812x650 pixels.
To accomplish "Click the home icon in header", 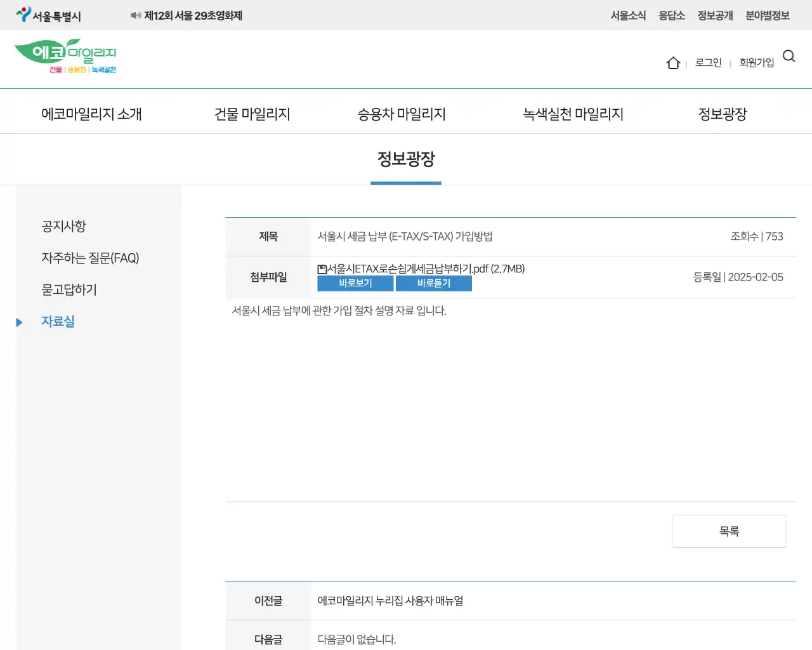I will click(673, 63).
